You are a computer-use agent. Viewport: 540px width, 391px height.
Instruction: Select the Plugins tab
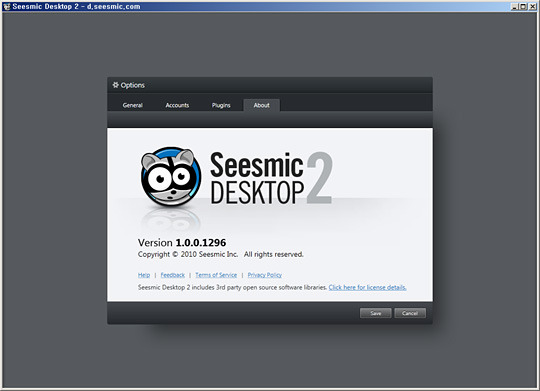[221, 105]
